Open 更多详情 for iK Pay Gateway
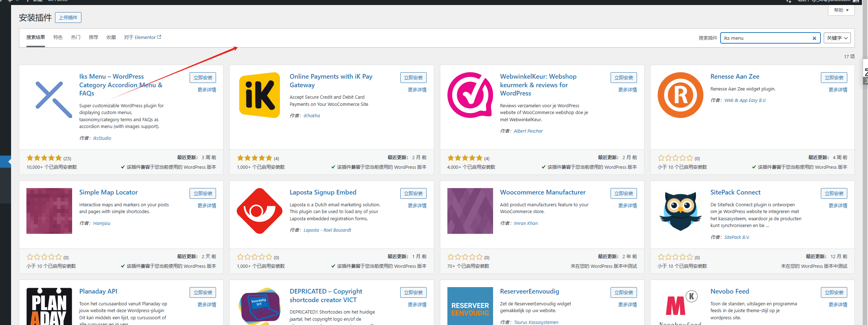Viewport: 868px width, 325px height. 417,90
